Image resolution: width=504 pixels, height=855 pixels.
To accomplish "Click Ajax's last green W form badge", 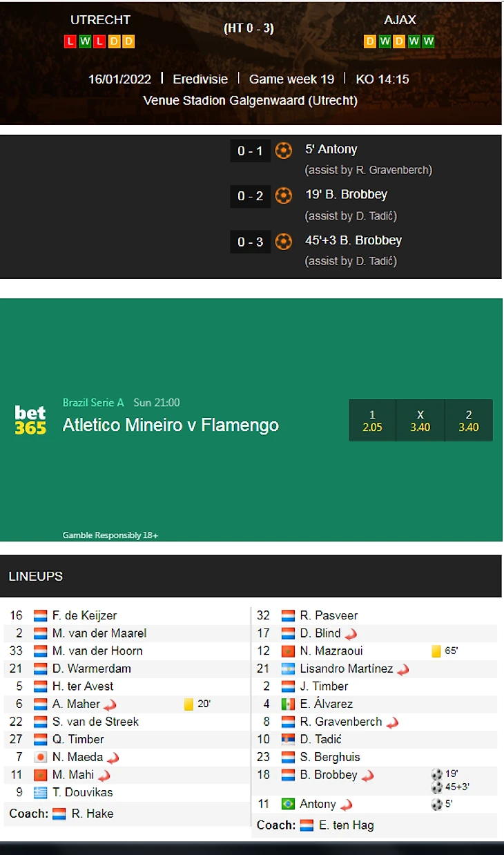I will tap(428, 41).
